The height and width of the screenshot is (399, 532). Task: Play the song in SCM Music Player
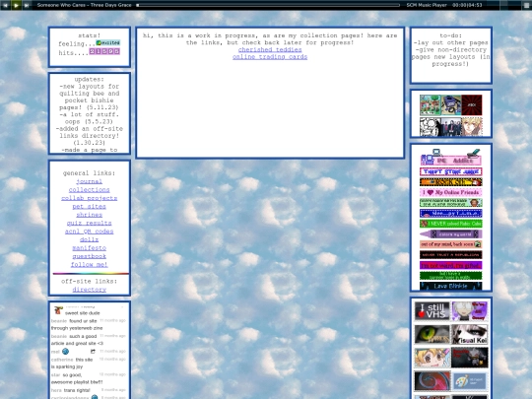pos(16,5)
